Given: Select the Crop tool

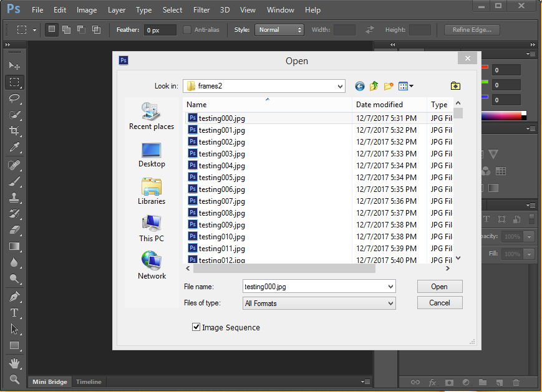Looking at the screenshot, I should 14,130.
